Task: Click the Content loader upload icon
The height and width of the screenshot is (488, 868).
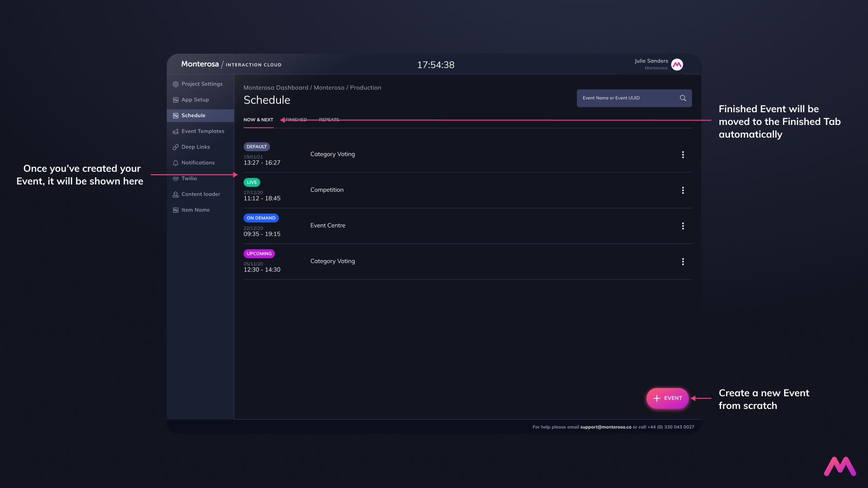Action: tap(176, 194)
